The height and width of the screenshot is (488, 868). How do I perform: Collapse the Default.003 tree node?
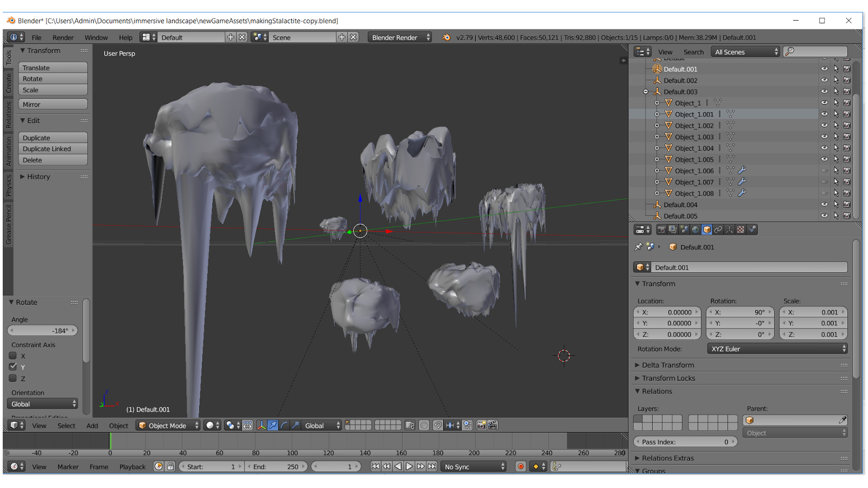coord(646,92)
